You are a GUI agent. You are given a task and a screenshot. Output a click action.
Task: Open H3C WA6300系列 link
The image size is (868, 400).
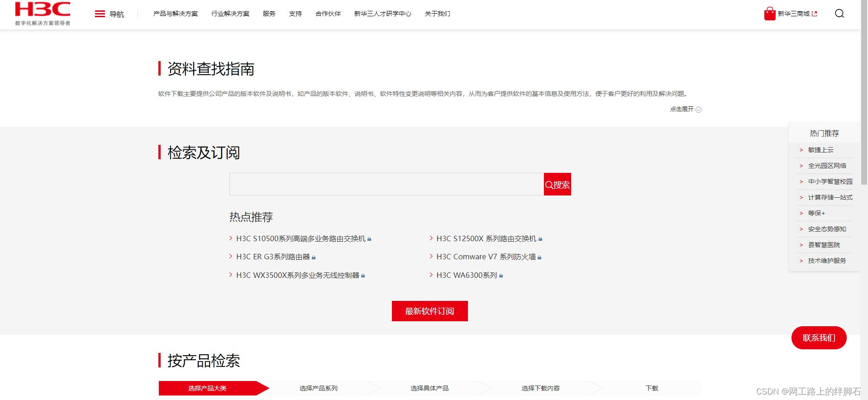point(467,275)
